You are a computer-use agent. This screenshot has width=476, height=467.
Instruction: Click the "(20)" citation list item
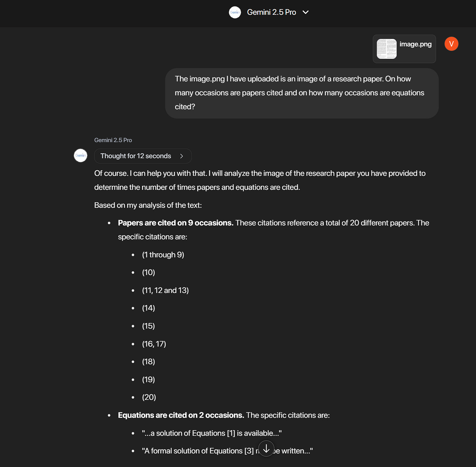click(149, 397)
